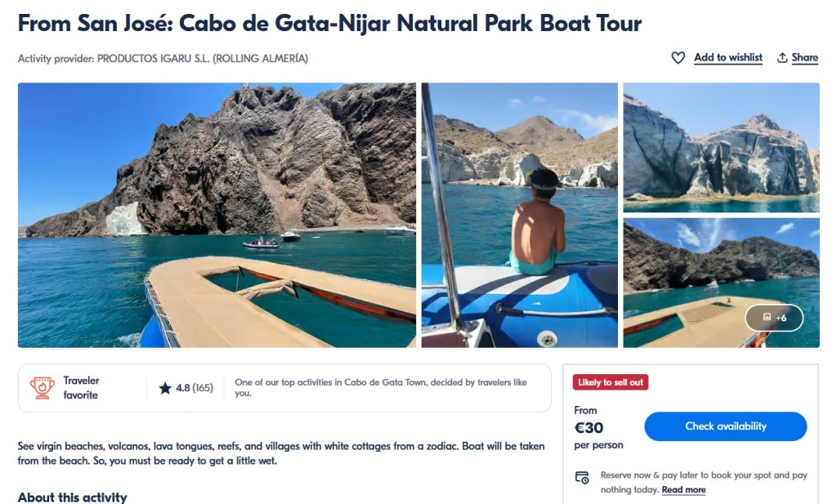Open the Add to wishlist link
837x504 pixels.
coord(727,58)
